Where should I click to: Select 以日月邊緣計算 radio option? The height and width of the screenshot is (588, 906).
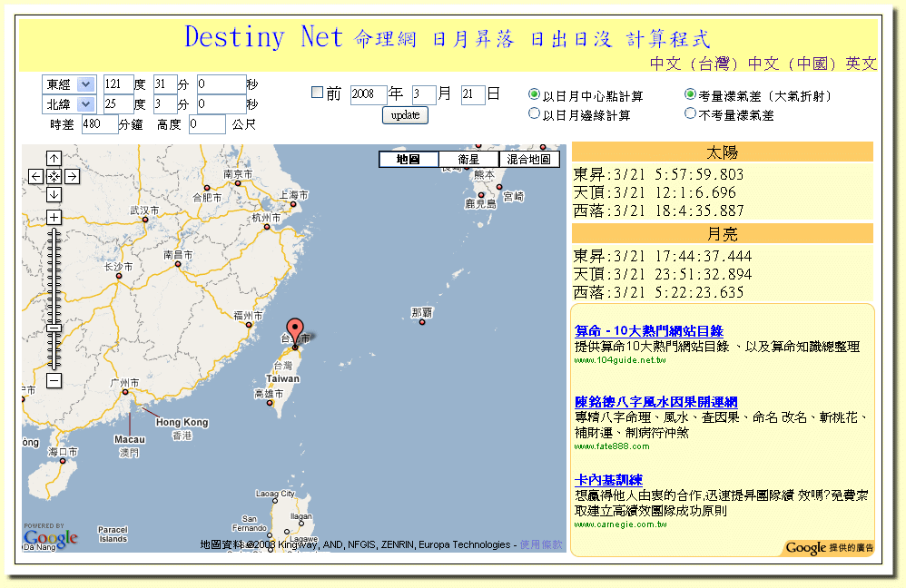tap(534, 114)
